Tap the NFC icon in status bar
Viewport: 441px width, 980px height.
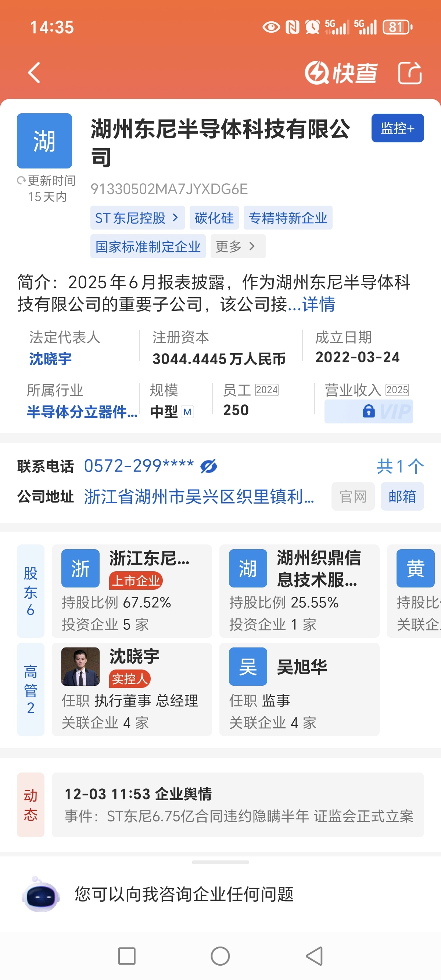[x=293, y=27]
